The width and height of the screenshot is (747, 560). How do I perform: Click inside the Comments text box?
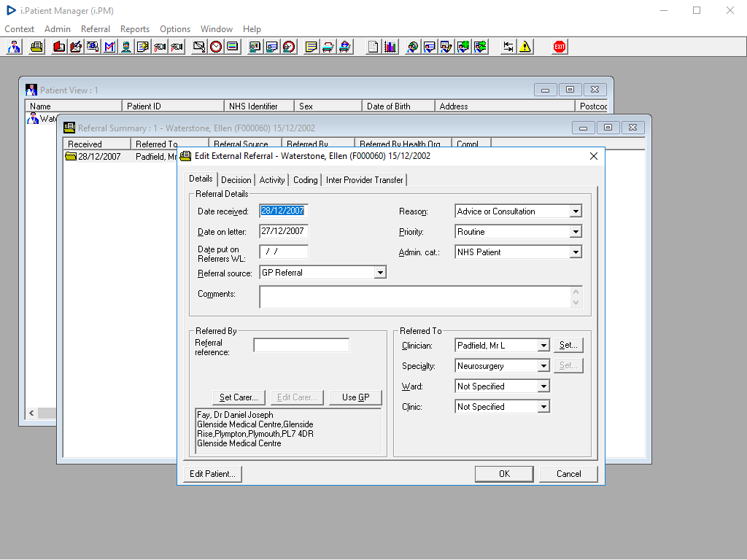[414, 297]
